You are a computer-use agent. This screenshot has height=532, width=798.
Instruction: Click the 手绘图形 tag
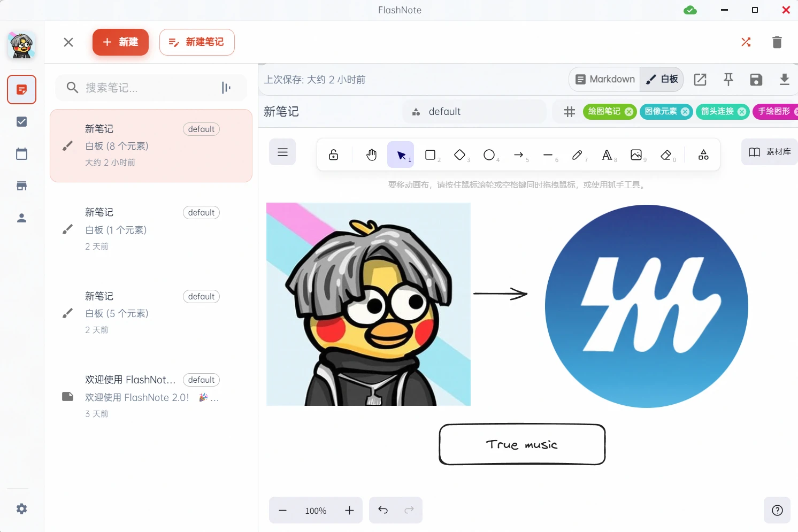click(x=775, y=111)
